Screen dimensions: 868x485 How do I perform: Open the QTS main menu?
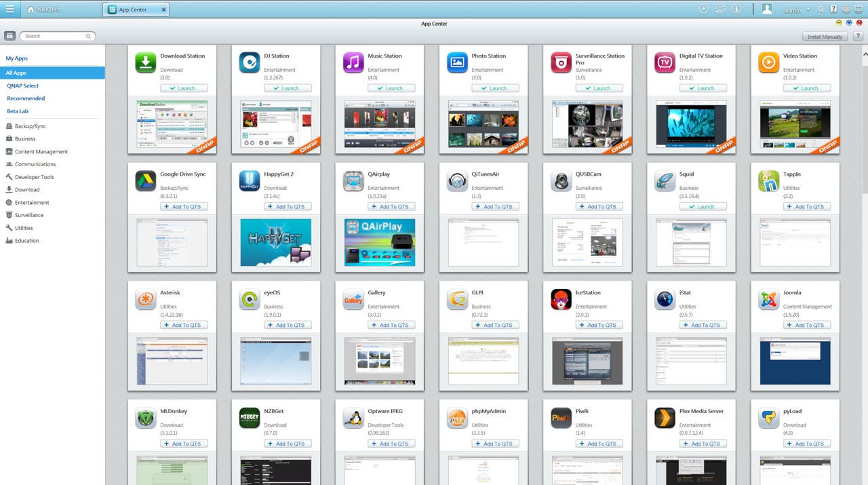click(x=9, y=9)
